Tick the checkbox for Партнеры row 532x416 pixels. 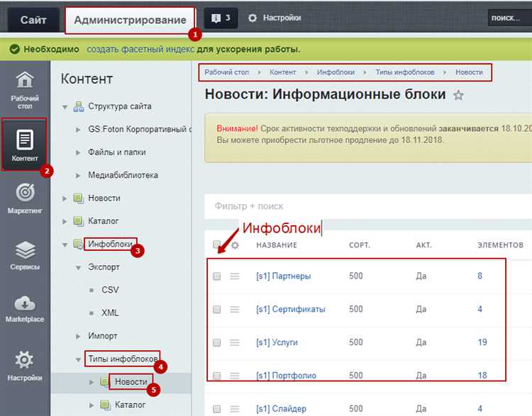[x=217, y=276]
